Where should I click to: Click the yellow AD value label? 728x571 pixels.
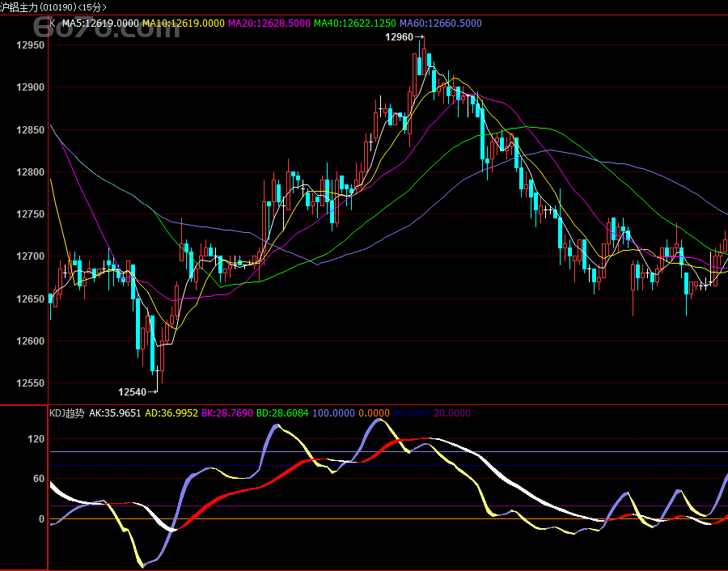tap(171, 413)
